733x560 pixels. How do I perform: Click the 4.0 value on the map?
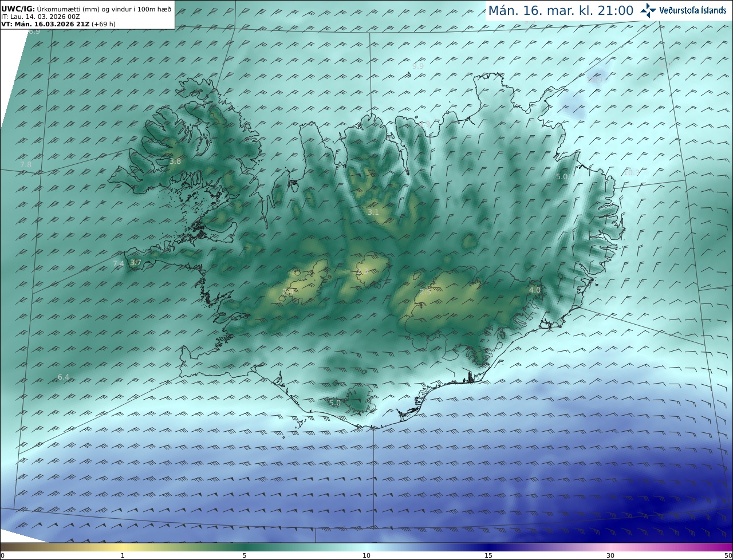[x=534, y=290]
